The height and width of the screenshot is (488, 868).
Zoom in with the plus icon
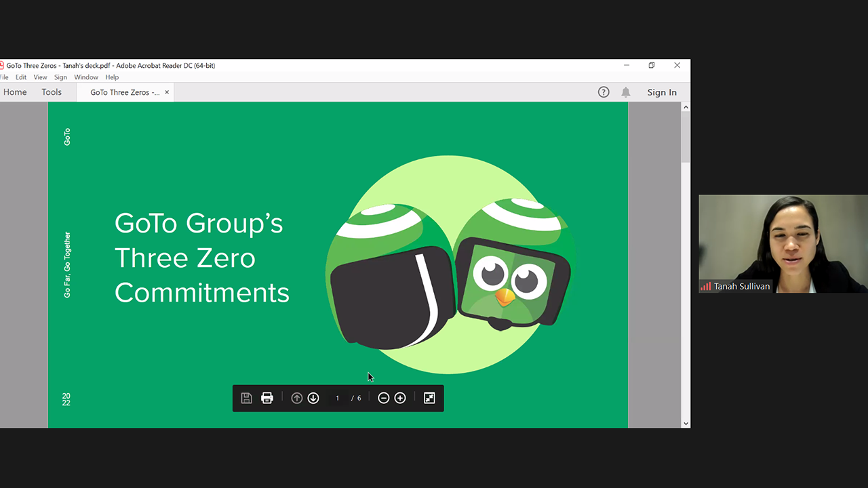point(400,398)
